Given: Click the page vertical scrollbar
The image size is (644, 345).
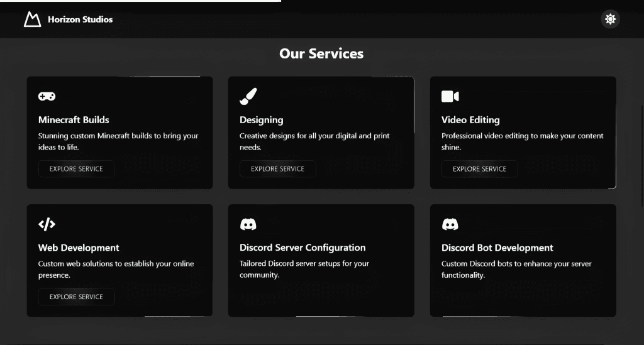Looking at the screenshot, I should pyautogui.click(x=642, y=155).
